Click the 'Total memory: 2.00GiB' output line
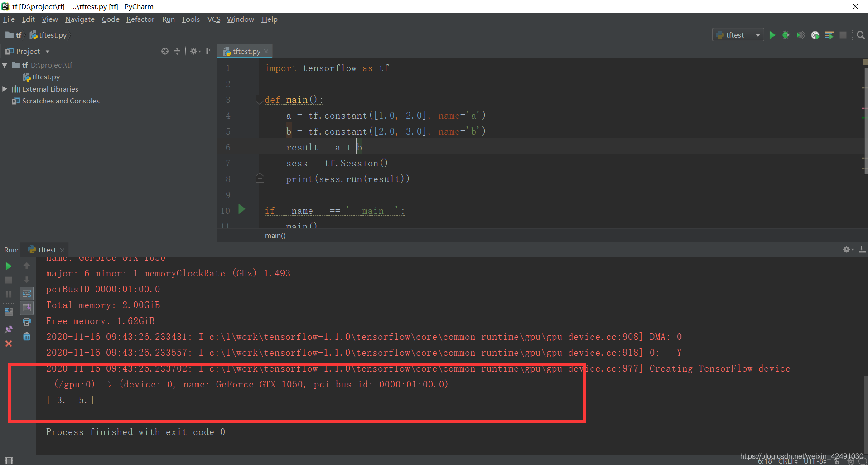 click(103, 305)
